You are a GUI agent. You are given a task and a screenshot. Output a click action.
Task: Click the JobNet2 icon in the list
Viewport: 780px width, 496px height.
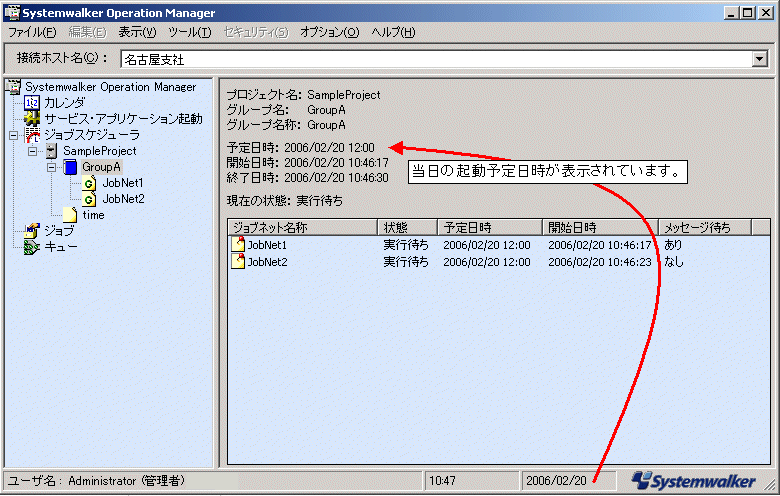click(x=238, y=262)
